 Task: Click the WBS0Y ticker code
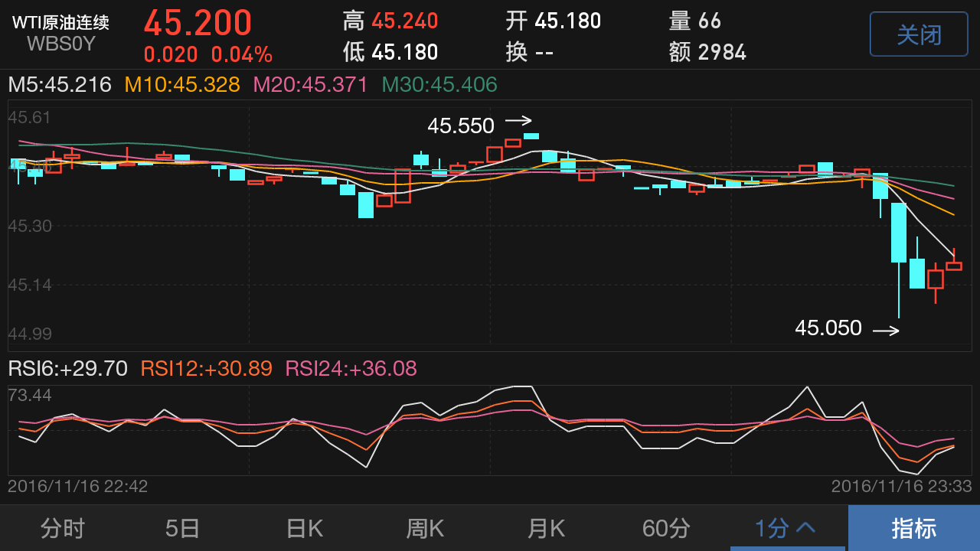click(61, 44)
